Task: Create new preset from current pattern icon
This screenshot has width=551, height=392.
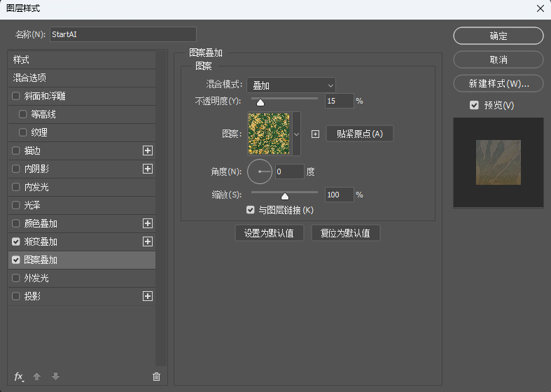Action: (x=316, y=134)
